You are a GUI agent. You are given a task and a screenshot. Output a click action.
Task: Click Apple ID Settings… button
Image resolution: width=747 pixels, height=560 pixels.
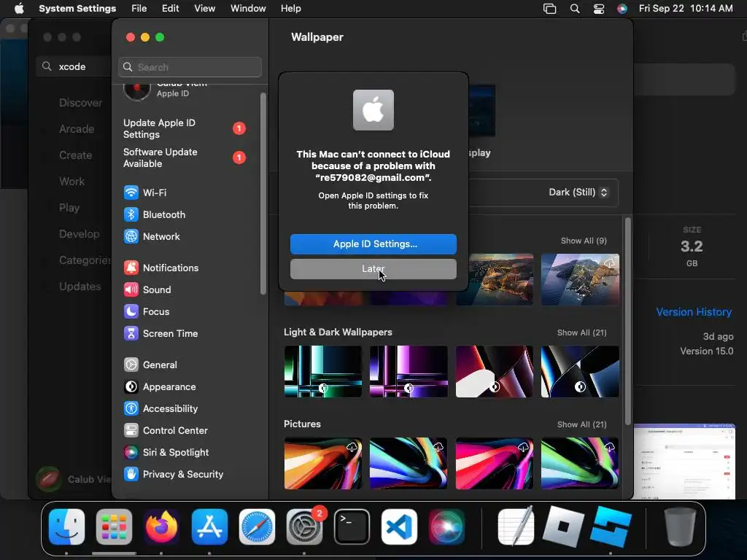[x=373, y=244]
